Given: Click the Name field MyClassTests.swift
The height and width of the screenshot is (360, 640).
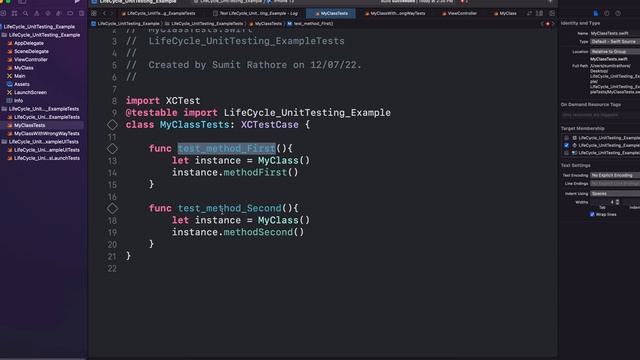Looking at the screenshot, I should click(x=615, y=33).
